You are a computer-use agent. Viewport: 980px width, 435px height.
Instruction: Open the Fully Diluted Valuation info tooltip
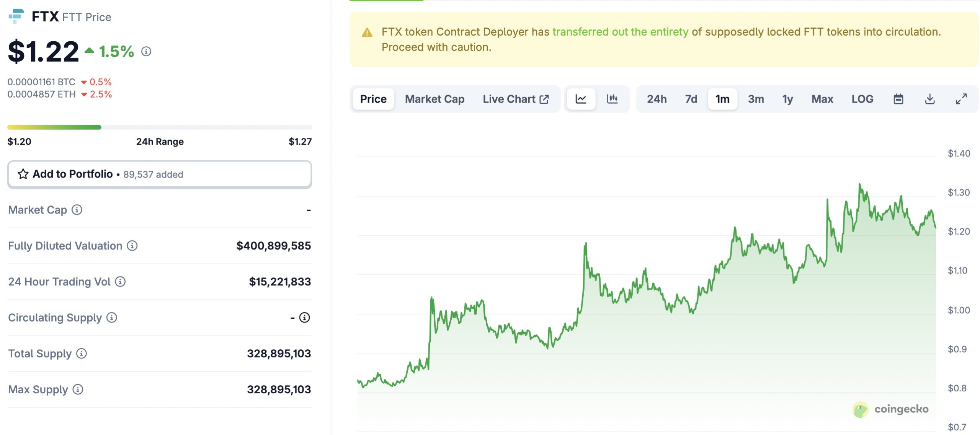tap(132, 246)
